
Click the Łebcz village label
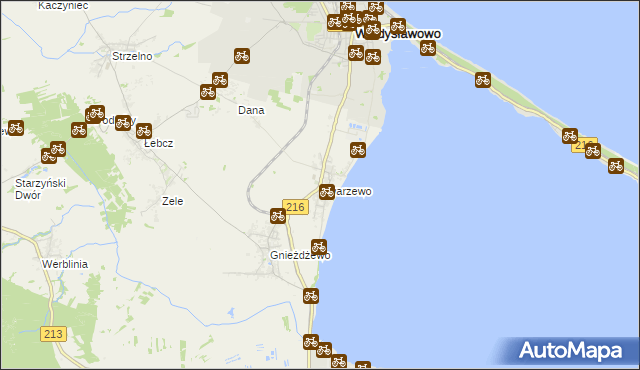(159, 143)
